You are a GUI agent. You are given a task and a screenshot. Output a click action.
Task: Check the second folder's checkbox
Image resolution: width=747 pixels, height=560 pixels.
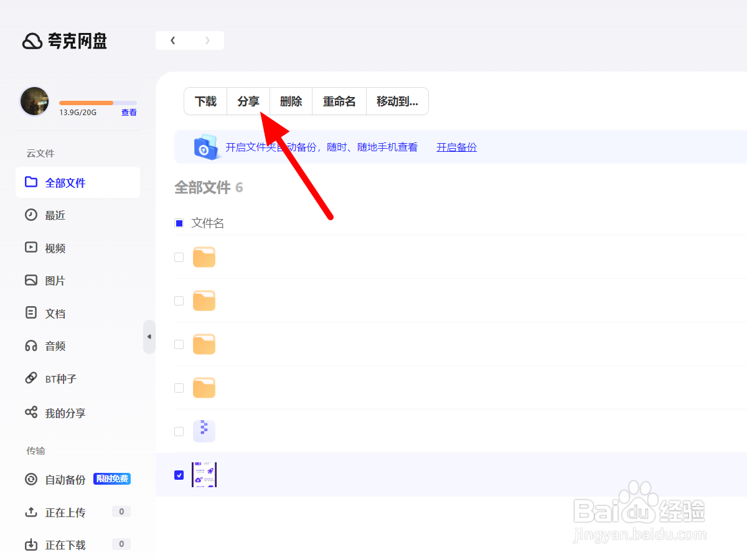pyautogui.click(x=179, y=301)
